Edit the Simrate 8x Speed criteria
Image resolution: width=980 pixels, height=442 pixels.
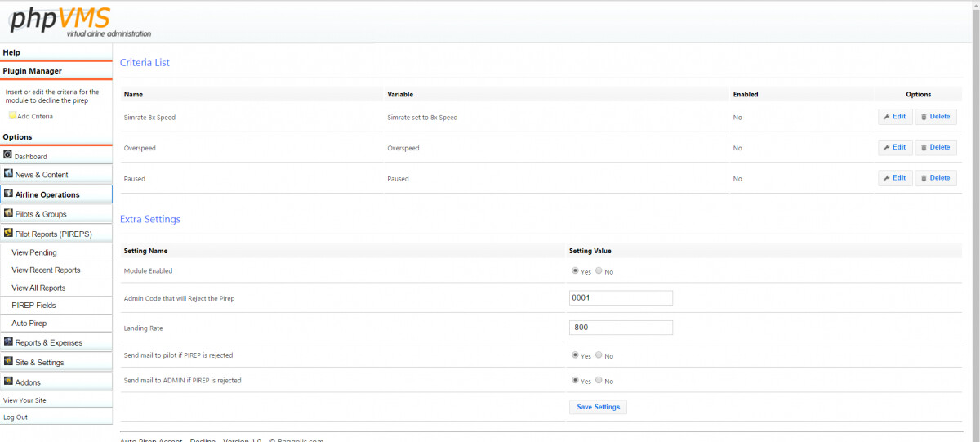[895, 117]
